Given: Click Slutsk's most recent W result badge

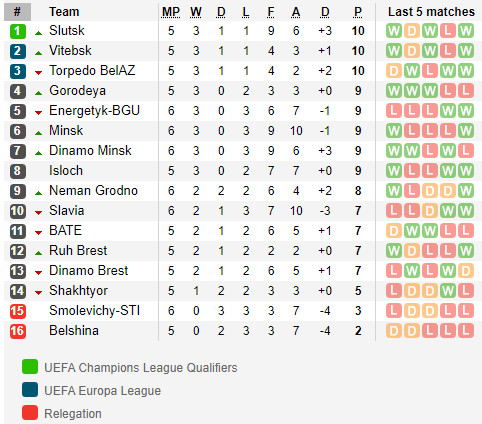Looking at the screenshot, I should [x=466, y=31].
